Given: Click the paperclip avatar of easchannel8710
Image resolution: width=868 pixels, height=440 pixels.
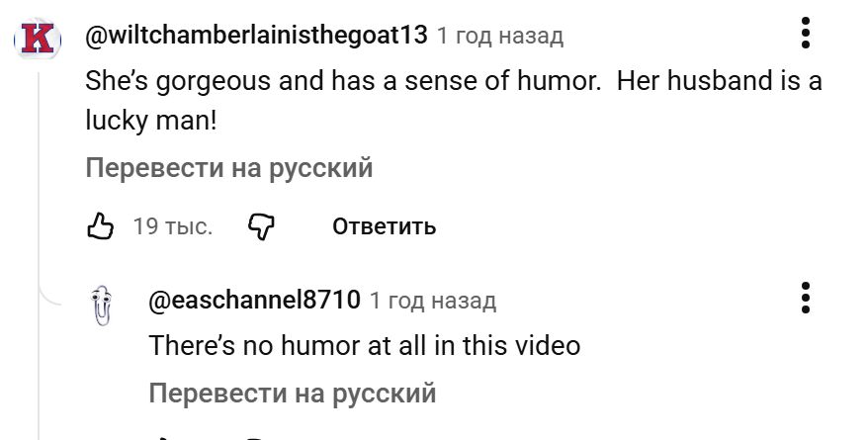Looking at the screenshot, I should (x=100, y=306).
